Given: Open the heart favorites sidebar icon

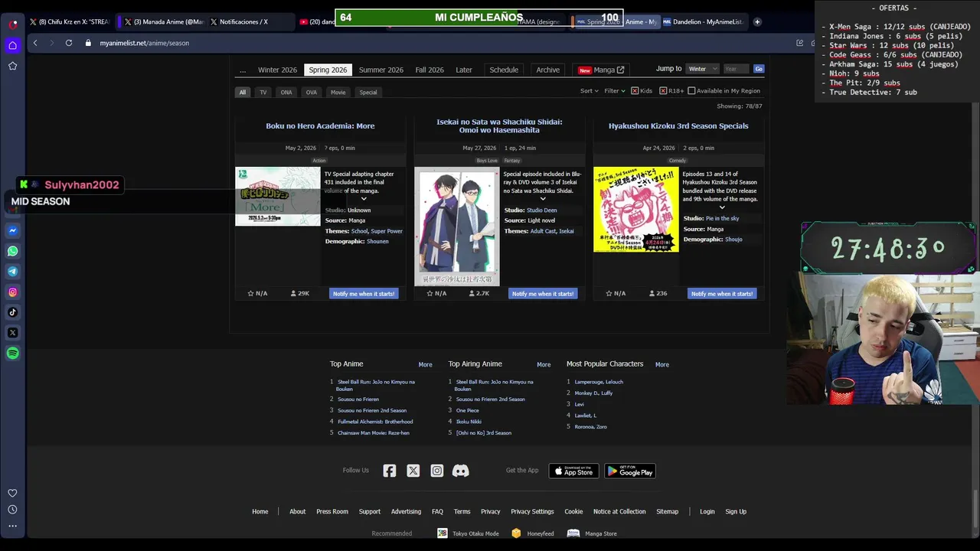Looking at the screenshot, I should 13,493.
